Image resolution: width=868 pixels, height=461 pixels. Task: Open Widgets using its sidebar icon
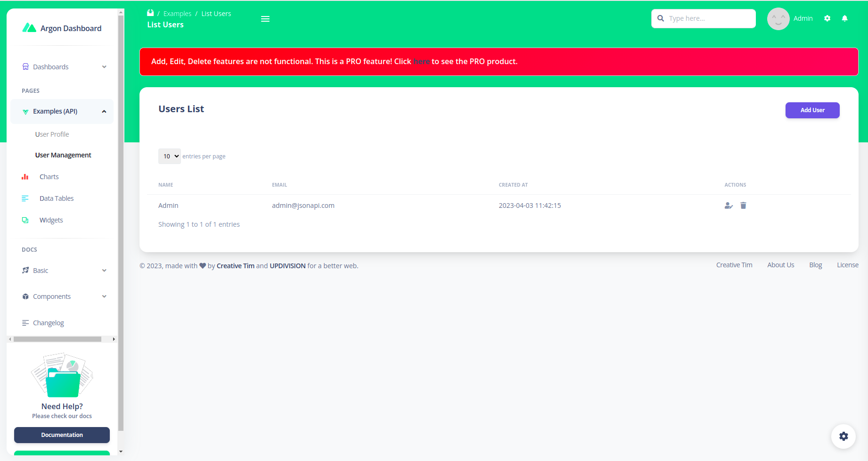(25, 220)
